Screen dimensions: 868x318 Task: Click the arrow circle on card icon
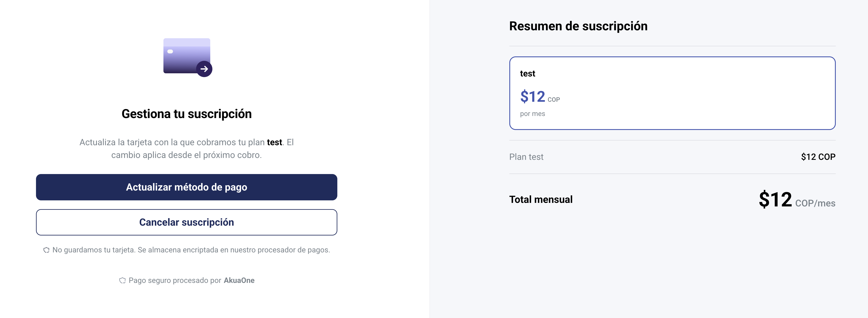[204, 69]
